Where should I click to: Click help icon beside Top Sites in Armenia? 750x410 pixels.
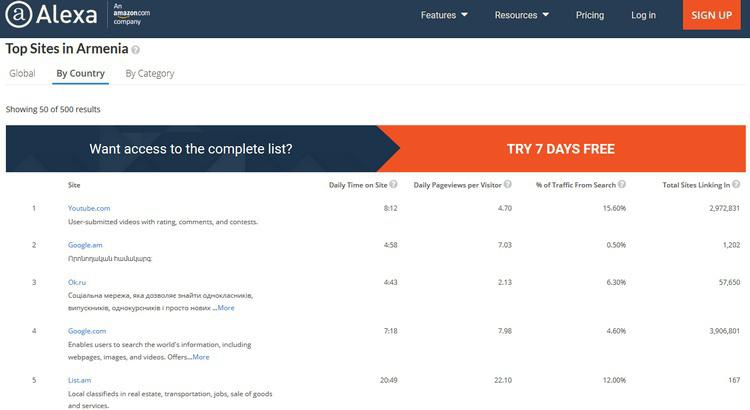pyautogui.click(x=136, y=49)
